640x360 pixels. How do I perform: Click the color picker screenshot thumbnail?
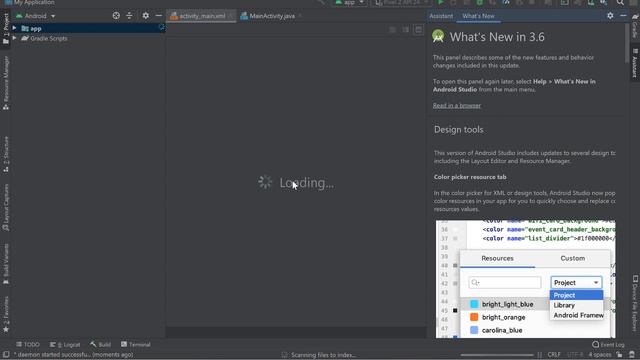[525, 279]
